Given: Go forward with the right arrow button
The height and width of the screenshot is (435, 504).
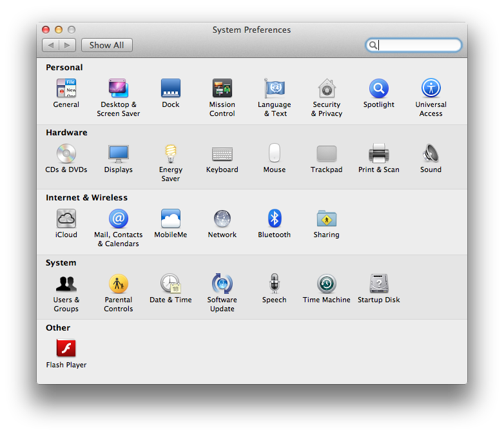Looking at the screenshot, I should pos(68,45).
